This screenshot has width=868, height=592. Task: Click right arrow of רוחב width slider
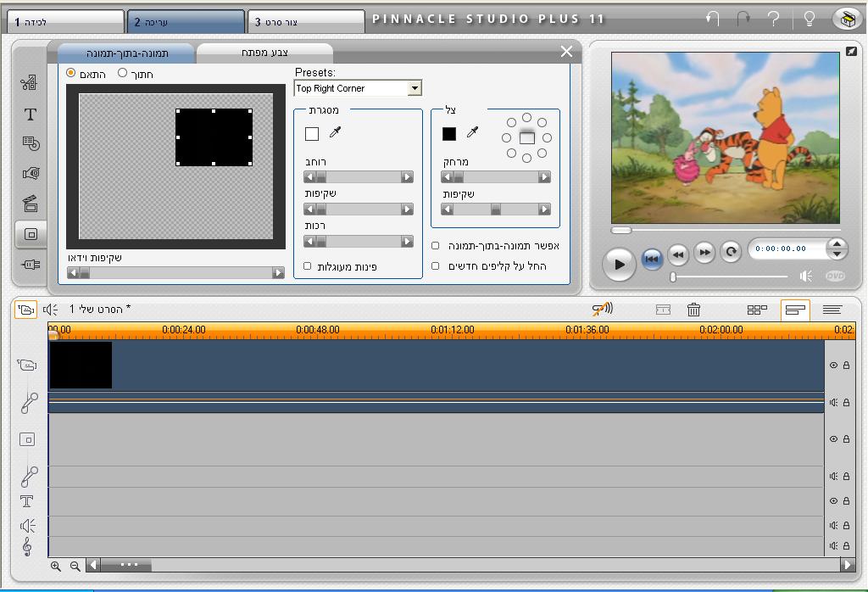point(407,177)
